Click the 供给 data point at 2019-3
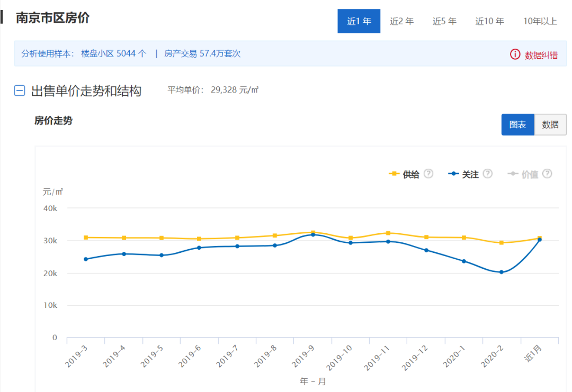 tap(86, 238)
